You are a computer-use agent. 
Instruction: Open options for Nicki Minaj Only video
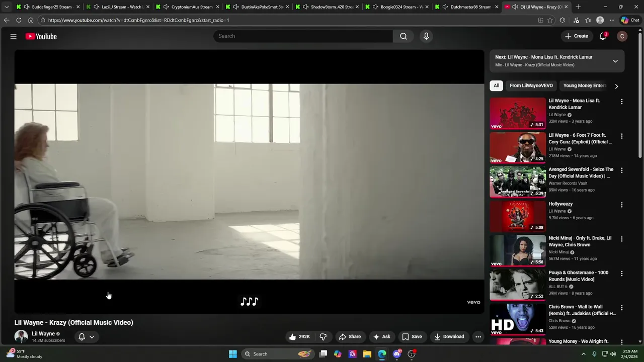(622, 239)
